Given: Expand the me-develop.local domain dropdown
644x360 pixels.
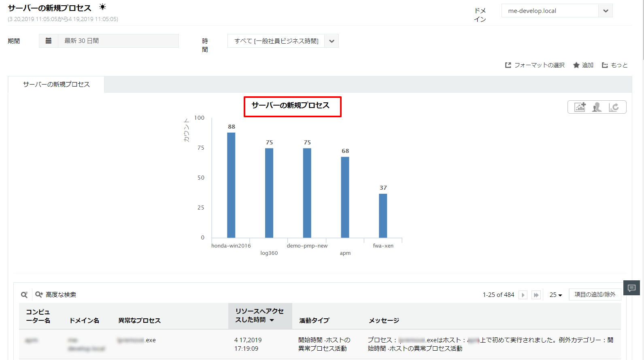Looking at the screenshot, I should pos(606,11).
